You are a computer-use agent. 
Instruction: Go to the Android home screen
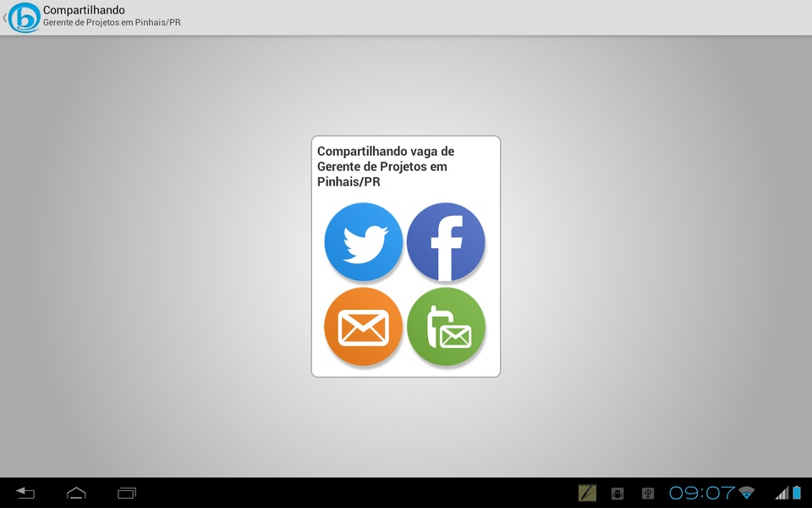pos(76,493)
